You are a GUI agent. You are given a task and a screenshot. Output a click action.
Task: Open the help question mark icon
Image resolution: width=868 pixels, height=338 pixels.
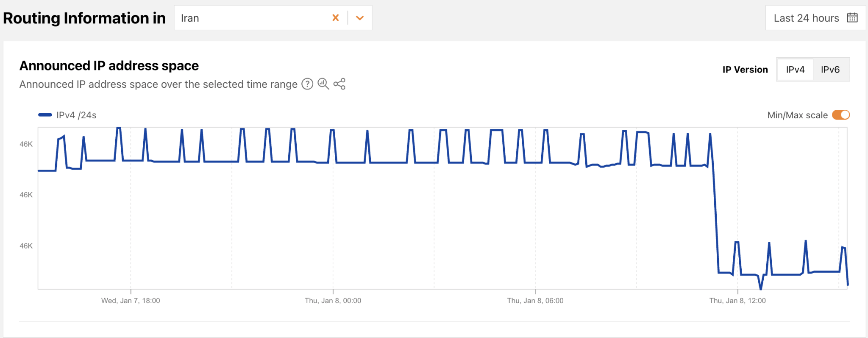coord(307,84)
